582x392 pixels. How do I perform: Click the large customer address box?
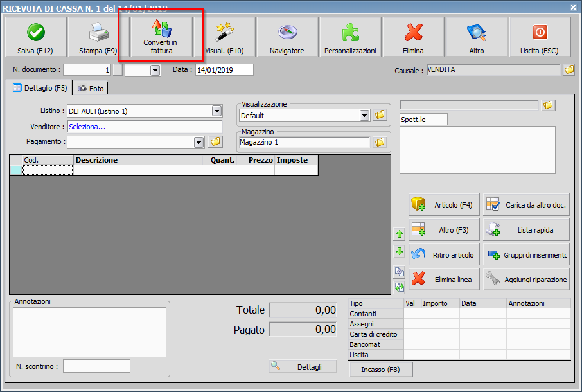[x=477, y=150]
